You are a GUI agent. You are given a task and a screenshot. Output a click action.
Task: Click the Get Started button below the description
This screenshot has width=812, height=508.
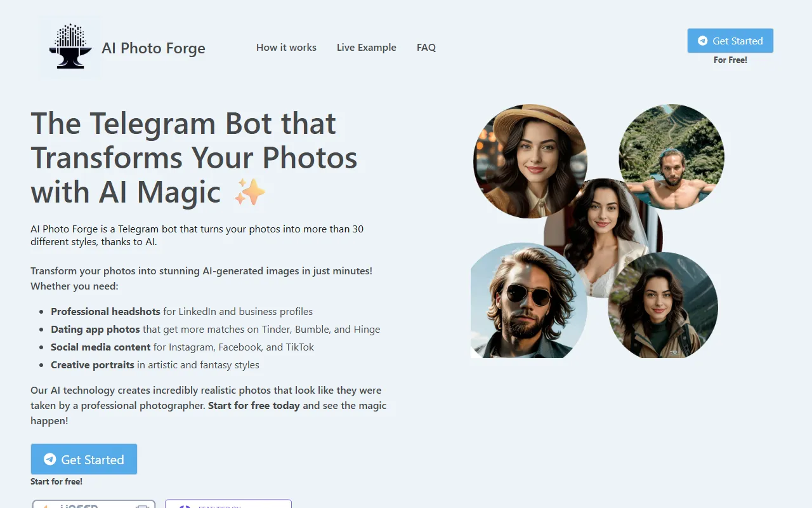(84, 459)
